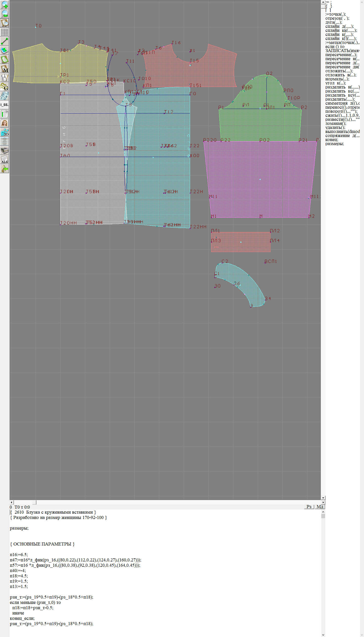
Task: Click the zoom out magnifier icon
Action: click(x=5, y=14)
